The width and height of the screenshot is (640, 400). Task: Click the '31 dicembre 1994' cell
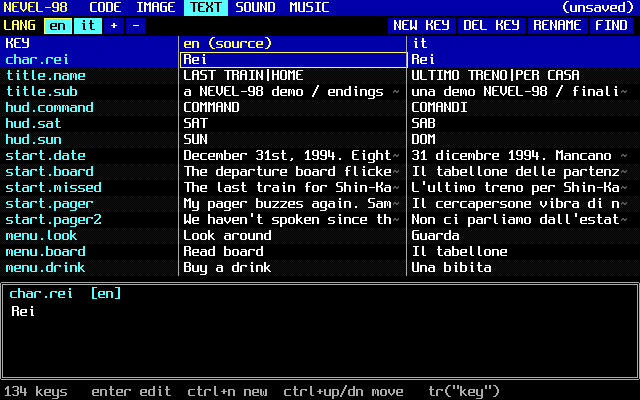click(x=524, y=156)
